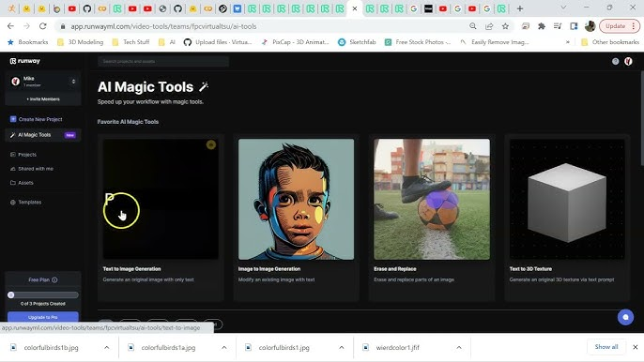
Task: Open a new browser tab
Action: (x=520, y=8)
